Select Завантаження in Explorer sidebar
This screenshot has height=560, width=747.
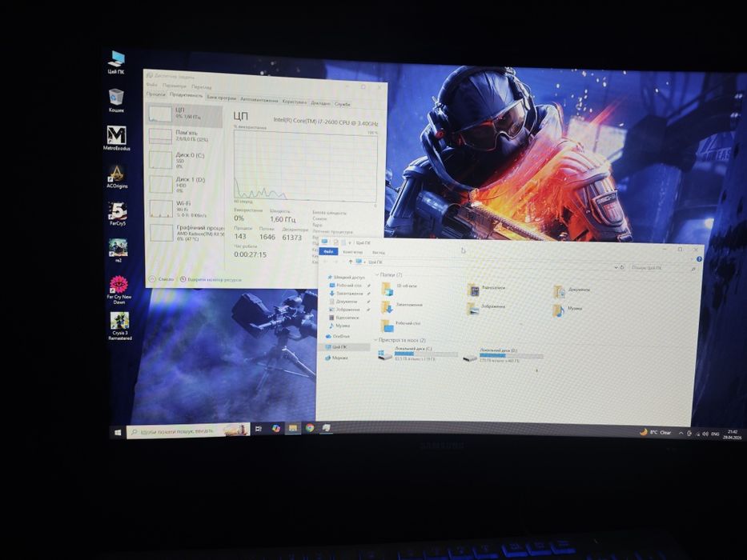(346, 294)
